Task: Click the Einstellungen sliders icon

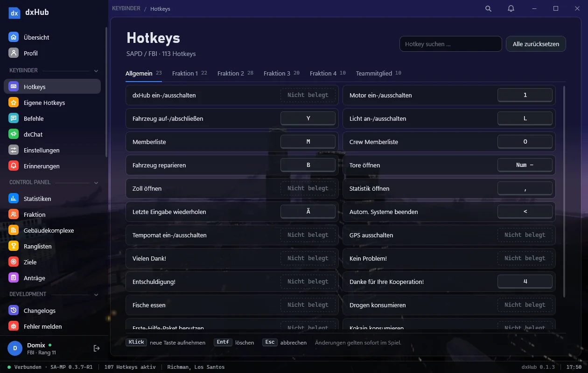Action: pos(14,150)
